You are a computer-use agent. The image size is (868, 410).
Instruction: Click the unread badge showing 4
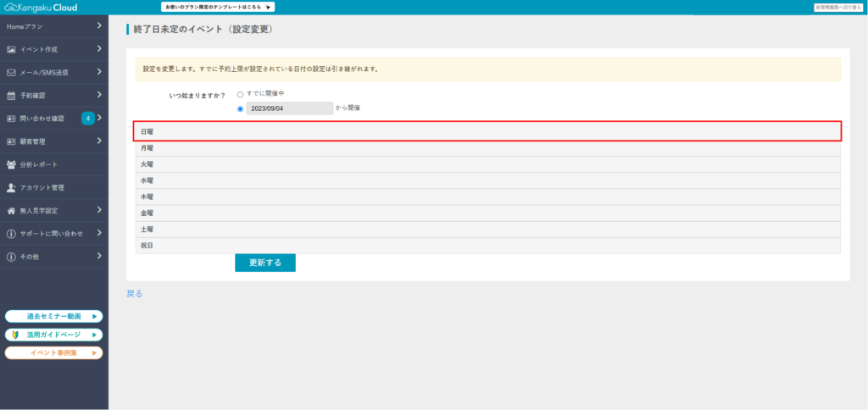(x=87, y=118)
